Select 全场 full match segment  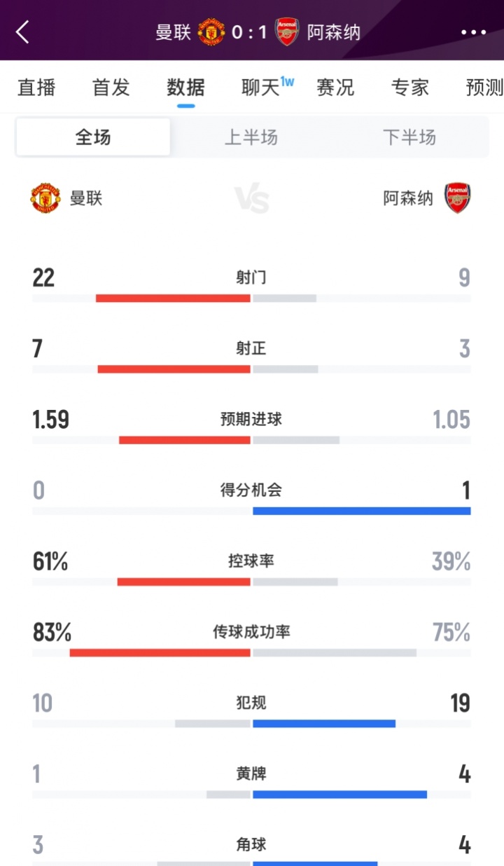(x=93, y=137)
